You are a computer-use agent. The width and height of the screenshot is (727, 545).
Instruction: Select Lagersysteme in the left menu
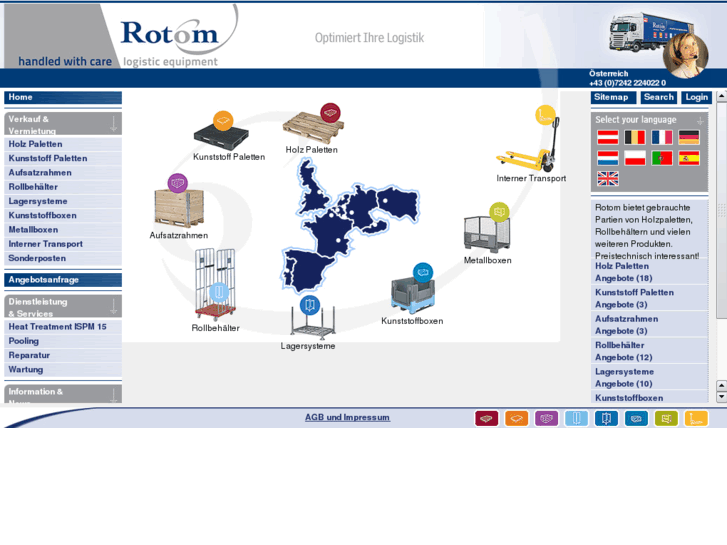pos(63,201)
